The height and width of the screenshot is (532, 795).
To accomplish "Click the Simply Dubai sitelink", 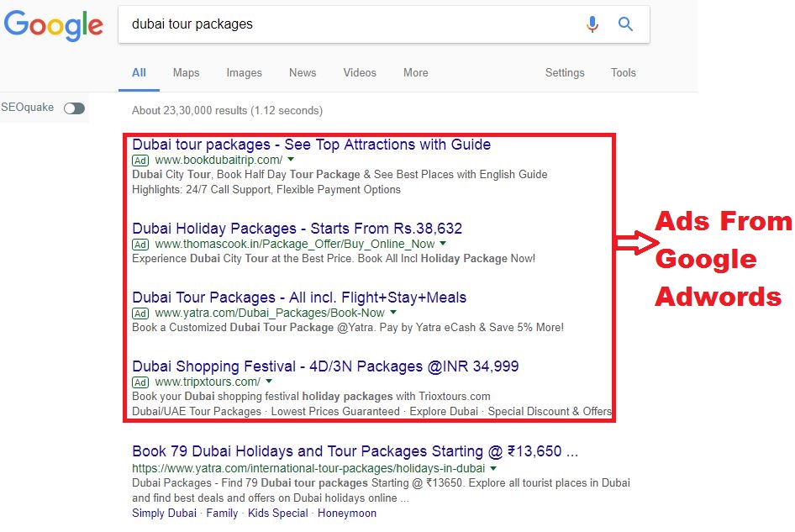I will coord(164,514).
